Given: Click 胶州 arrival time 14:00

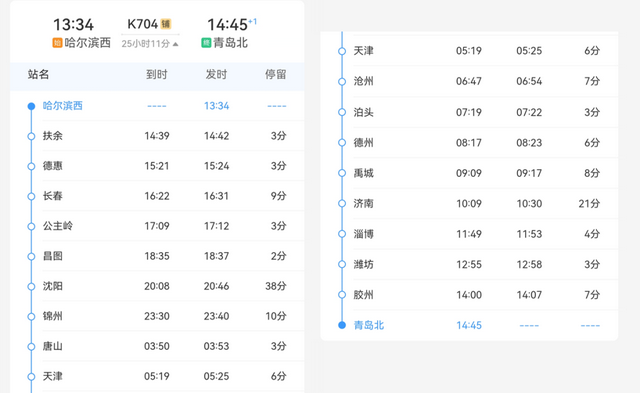Looking at the screenshot, I should (469, 295).
